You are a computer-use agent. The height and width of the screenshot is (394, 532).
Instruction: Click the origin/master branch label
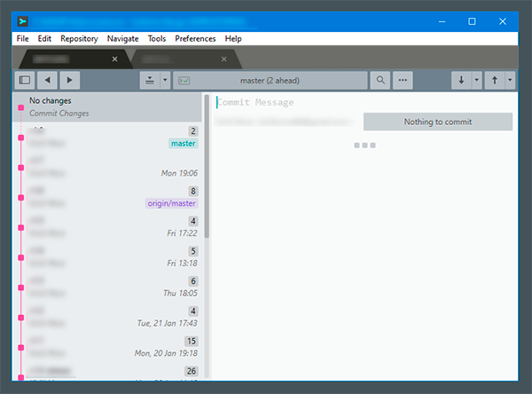click(172, 203)
